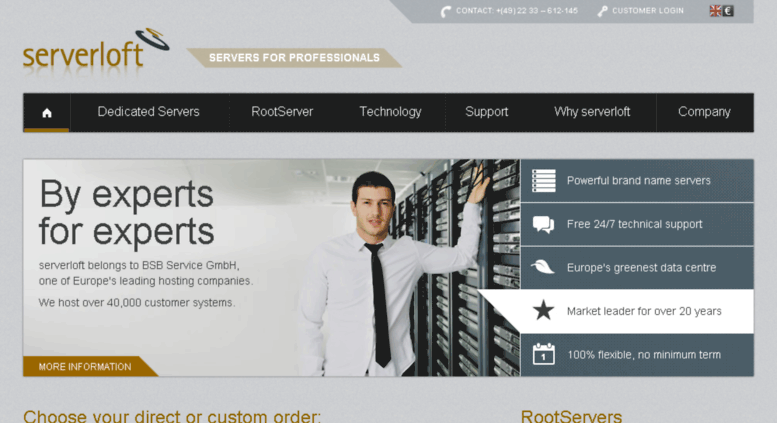Click the calendar icon for flexible term

pos(544,354)
